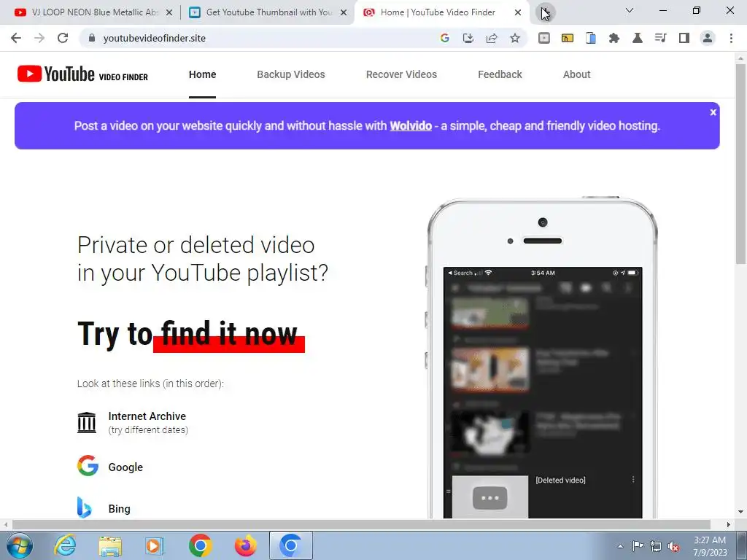Open Google Chrome from the taskbar
747x560 pixels.
point(200,545)
